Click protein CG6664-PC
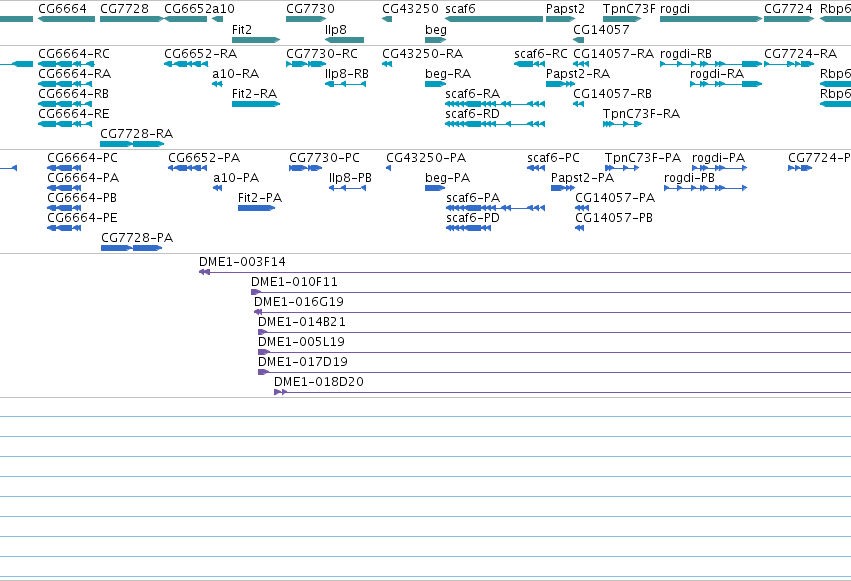Image resolution: width=851 pixels, height=581 pixels. (64, 168)
